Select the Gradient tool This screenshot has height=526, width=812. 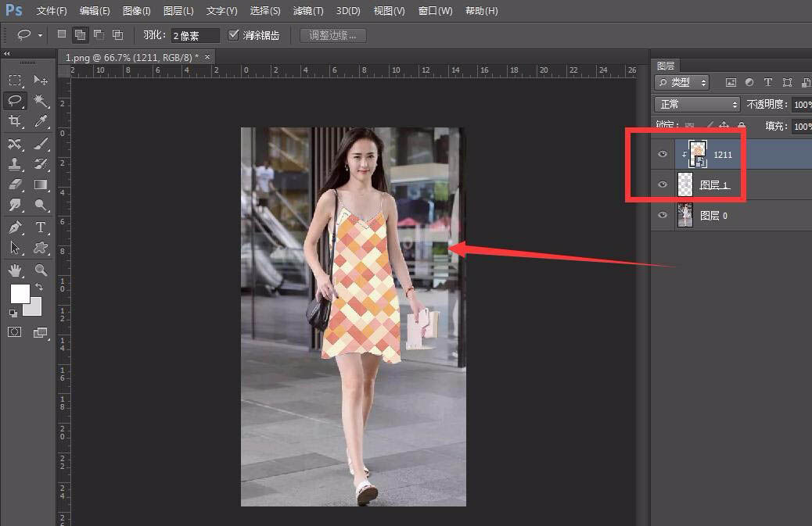[41, 184]
